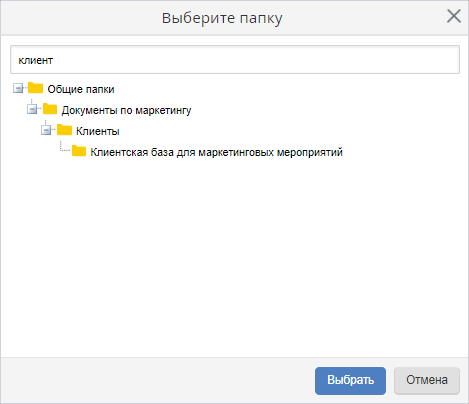Collapse the Клиенты folder node
The height and width of the screenshot is (404, 469).
click(46, 130)
